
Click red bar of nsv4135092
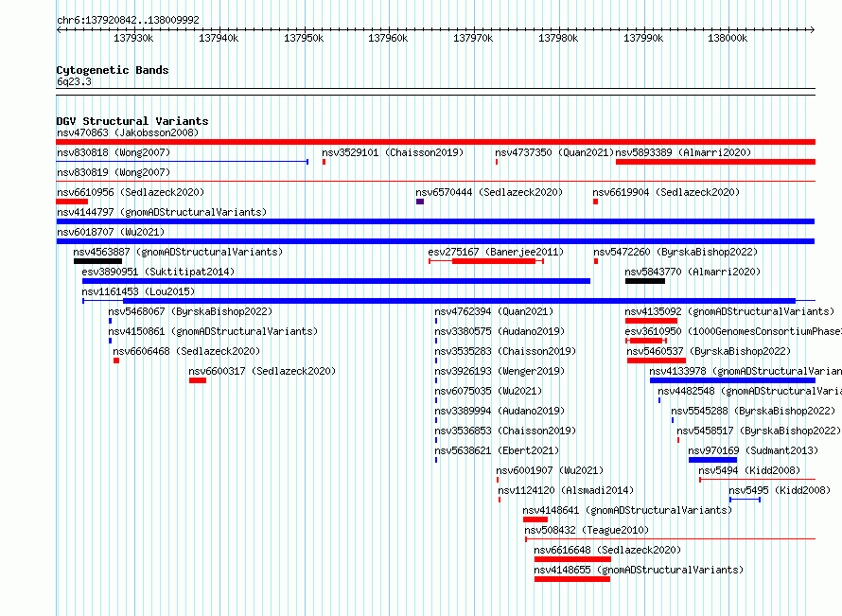[652, 321]
